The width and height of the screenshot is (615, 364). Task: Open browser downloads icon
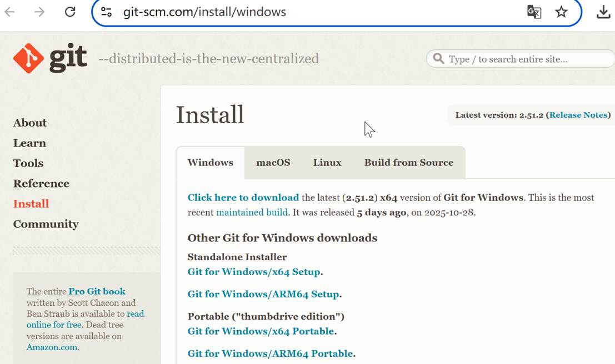point(603,12)
